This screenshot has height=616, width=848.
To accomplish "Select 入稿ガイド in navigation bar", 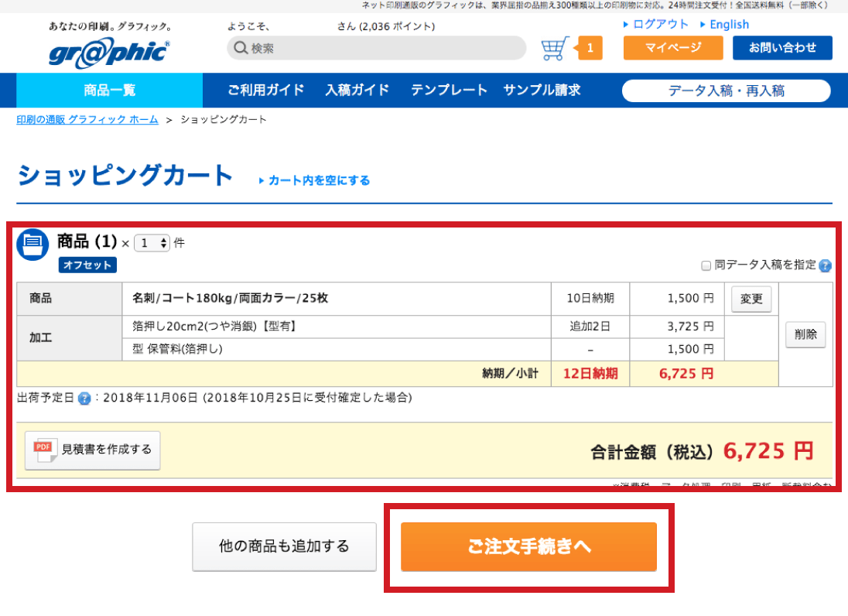I will (357, 91).
